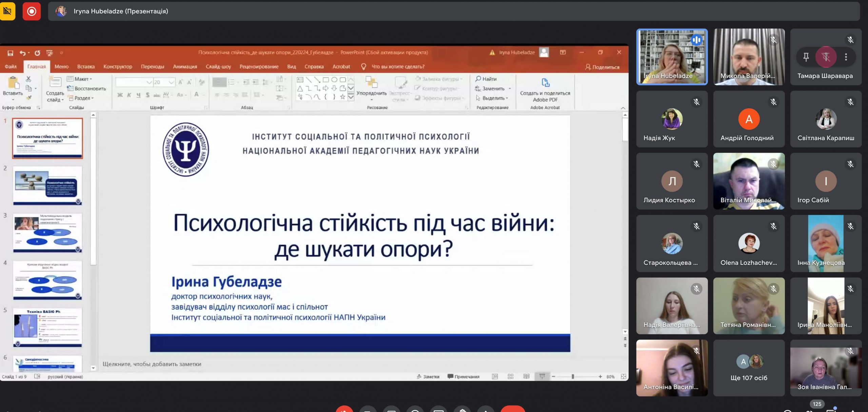Open the Создать и поделиться Adobe PDF icon
The image size is (868, 412).
coord(545,82)
